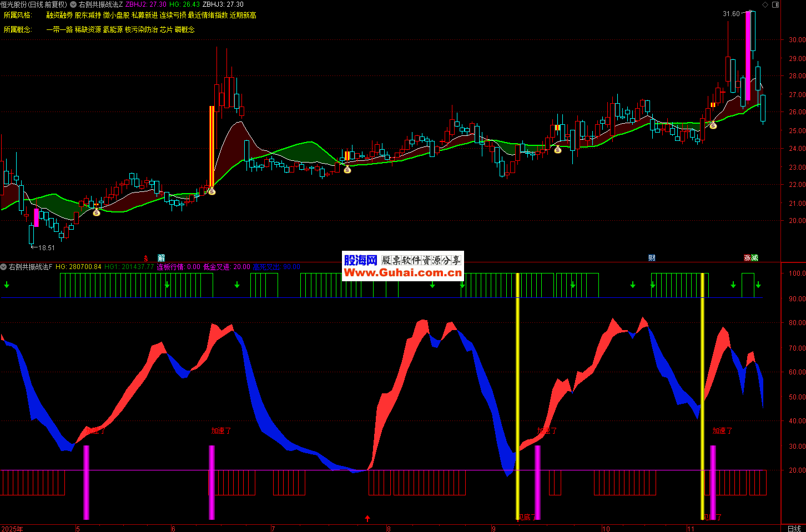
Task: Click the money bag signal near June spike
Action: [x=211, y=191]
